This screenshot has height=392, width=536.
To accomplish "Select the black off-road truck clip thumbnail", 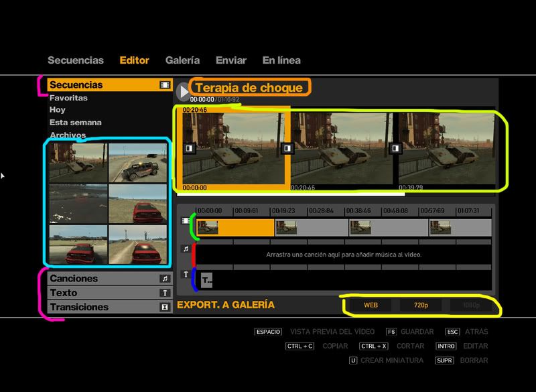I will (x=138, y=162).
